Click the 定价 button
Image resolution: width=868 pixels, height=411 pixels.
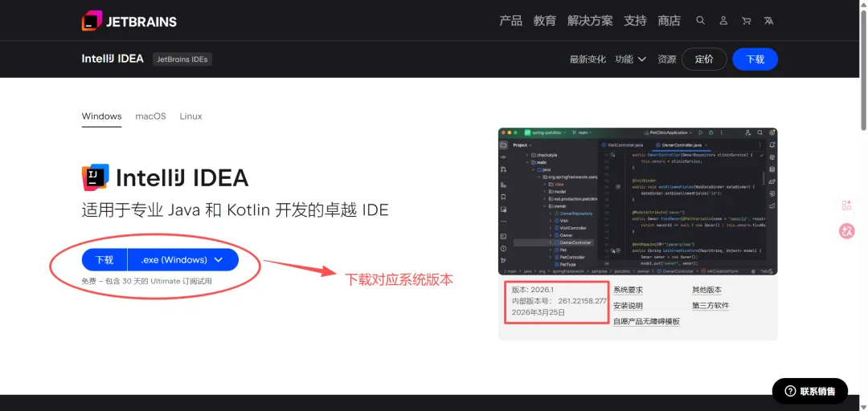coord(704,59)
